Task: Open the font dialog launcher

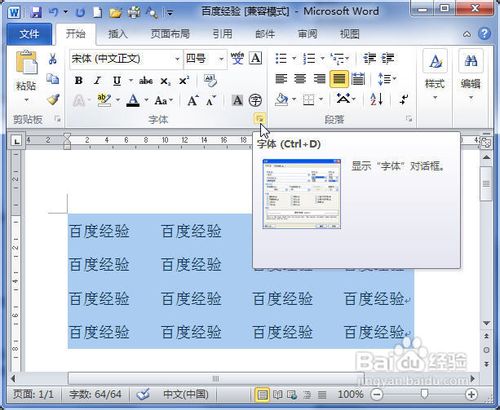Action: pos(260,118)
